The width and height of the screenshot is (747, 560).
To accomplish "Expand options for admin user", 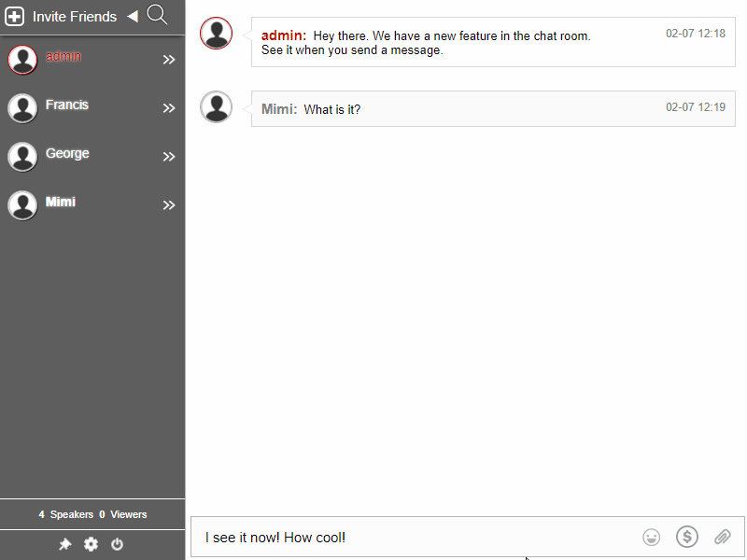I will click(169, 59).
